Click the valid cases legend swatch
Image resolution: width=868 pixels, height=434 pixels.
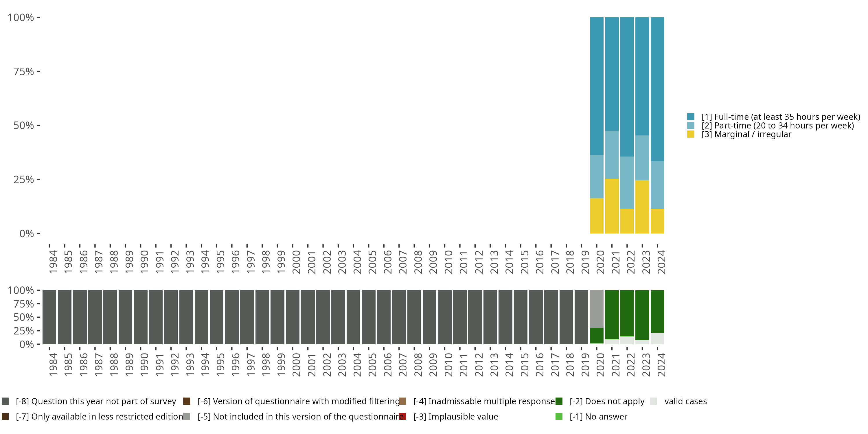click(654, 401)
